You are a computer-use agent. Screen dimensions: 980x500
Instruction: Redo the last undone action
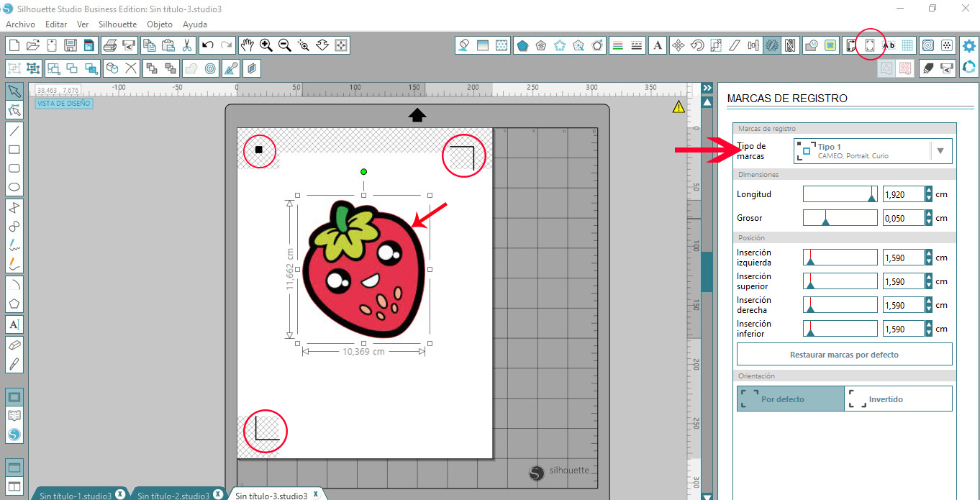[x=227, y=45]
